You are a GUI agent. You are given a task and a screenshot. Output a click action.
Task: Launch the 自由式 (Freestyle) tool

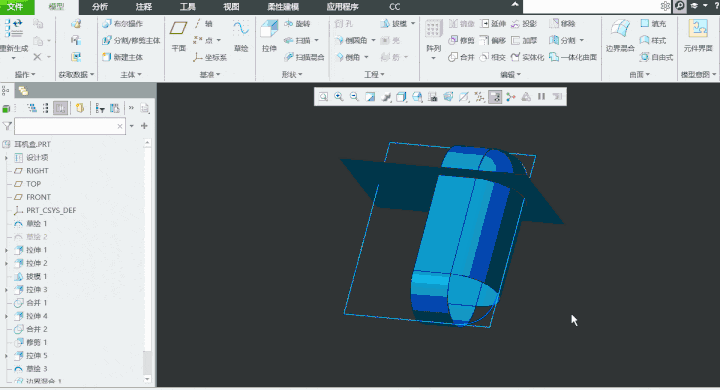(x=657, y=57)
